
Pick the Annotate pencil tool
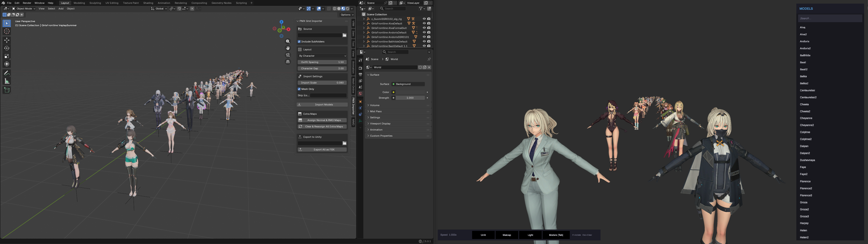tap(7, 73)
